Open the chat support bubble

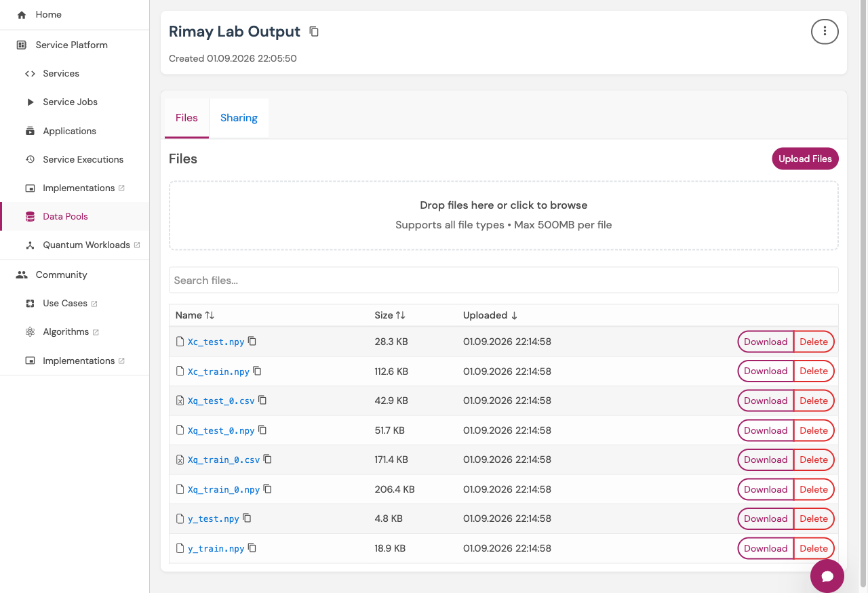[827, 576]
